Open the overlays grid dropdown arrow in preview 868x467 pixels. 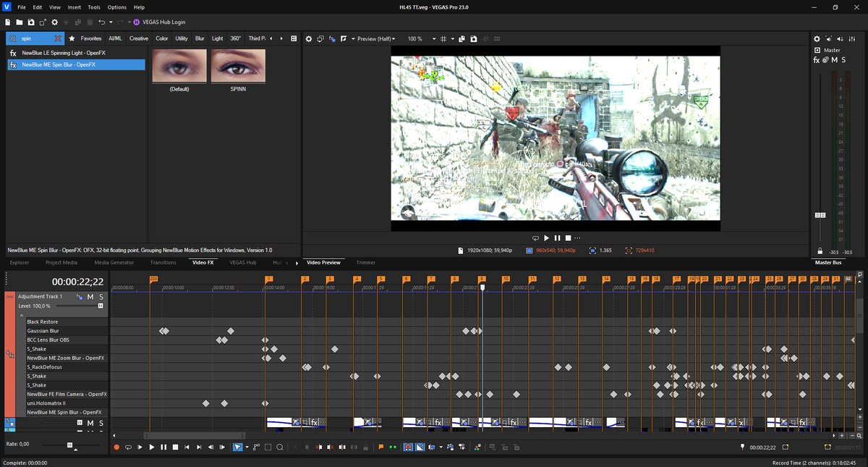click(x=451, y=38)
